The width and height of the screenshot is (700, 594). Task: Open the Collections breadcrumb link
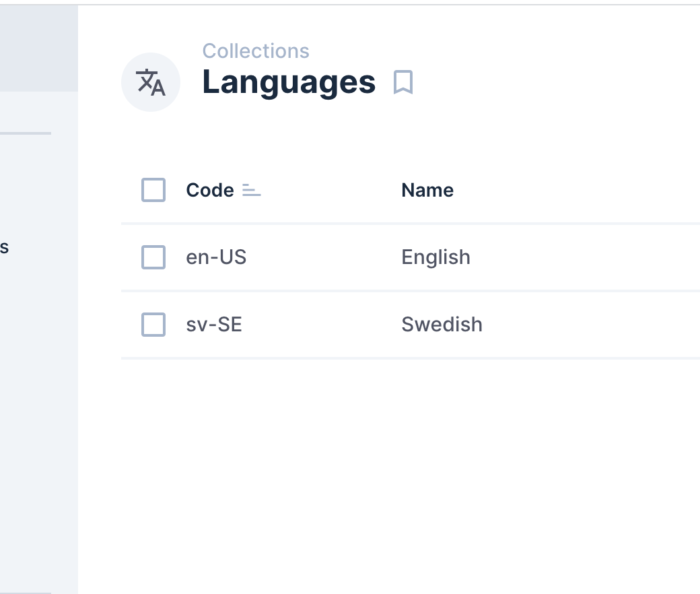click(256, 51)
